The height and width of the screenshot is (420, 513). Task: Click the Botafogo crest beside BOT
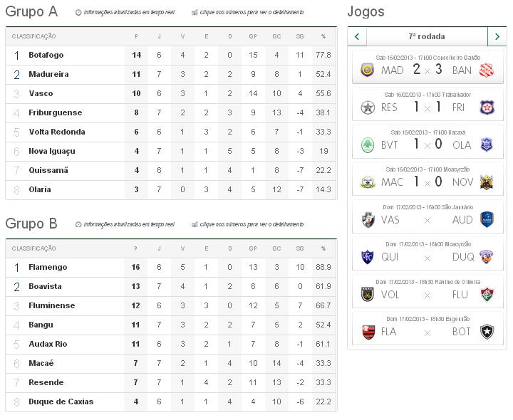pyautogui.click(x=487, y=332)
